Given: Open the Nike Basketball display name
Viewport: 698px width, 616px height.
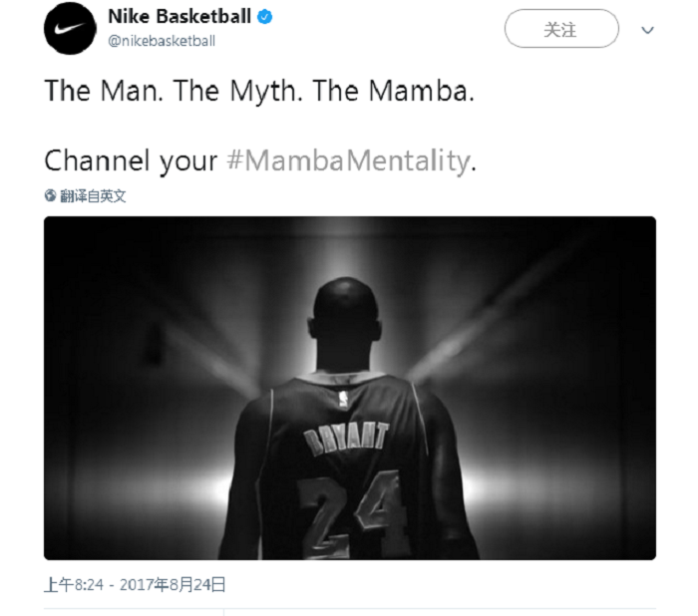Looking at the screenshot, I should [179, 17].
